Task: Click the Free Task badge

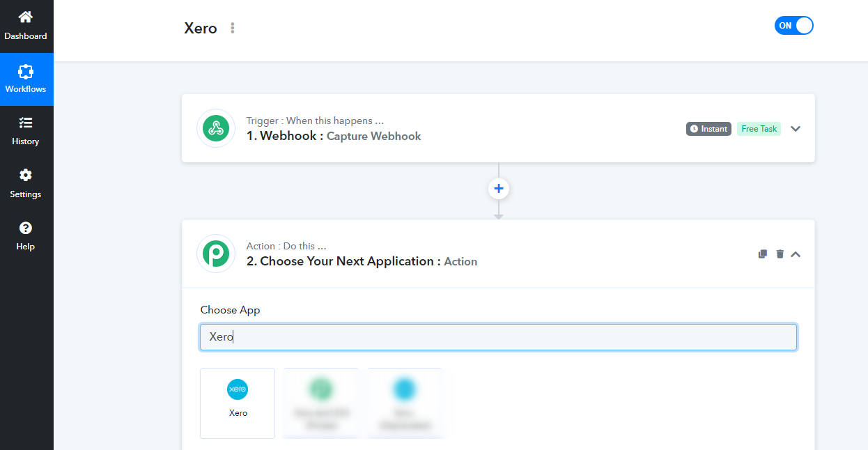Action: click(759, 129)
